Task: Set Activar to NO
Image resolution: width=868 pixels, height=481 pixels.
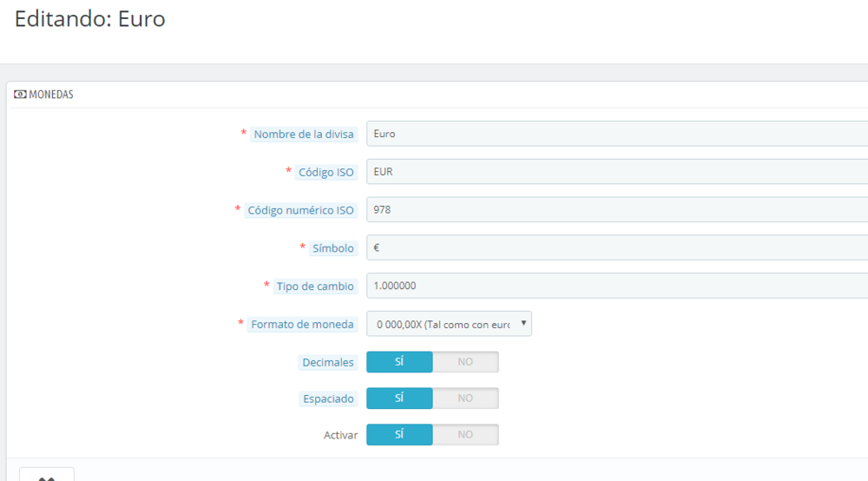Action: click(x=465, y=434)
